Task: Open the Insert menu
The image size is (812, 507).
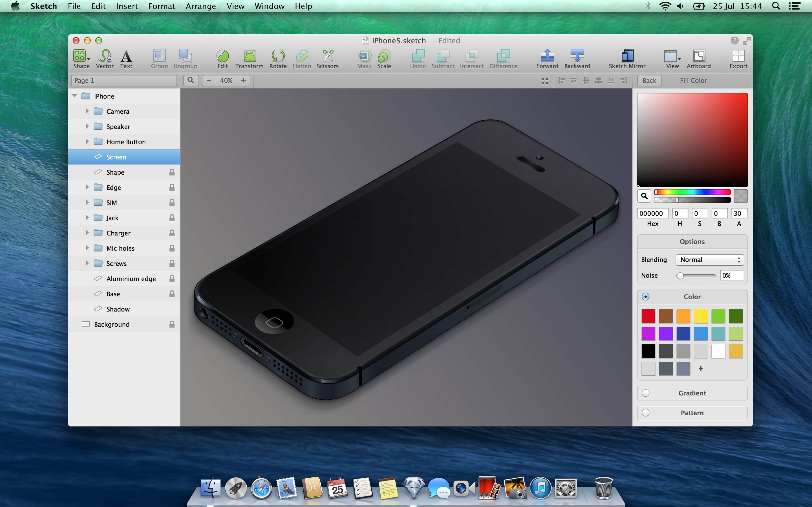Action: 127,6
